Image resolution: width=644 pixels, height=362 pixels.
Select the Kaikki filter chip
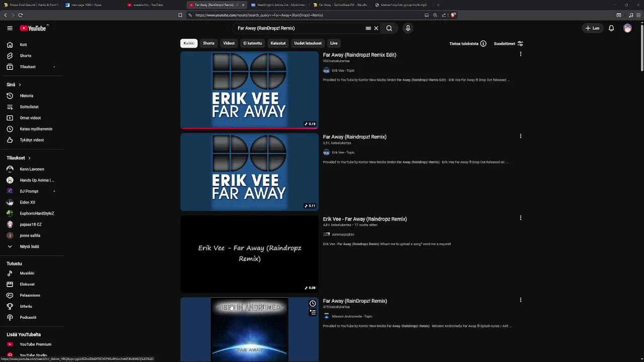click(189, 43)
